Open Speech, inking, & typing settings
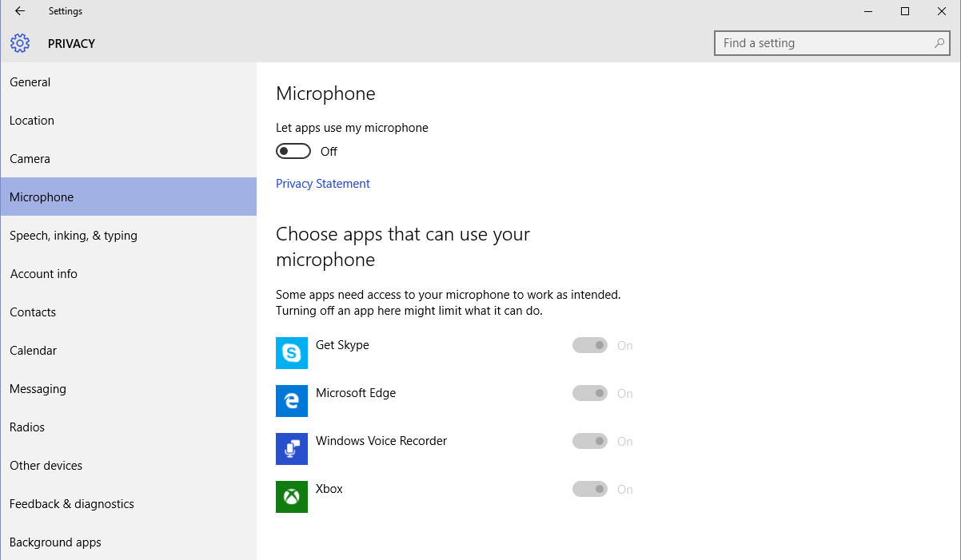This screenshot has width=961, height=560. (x=128, y=236)
